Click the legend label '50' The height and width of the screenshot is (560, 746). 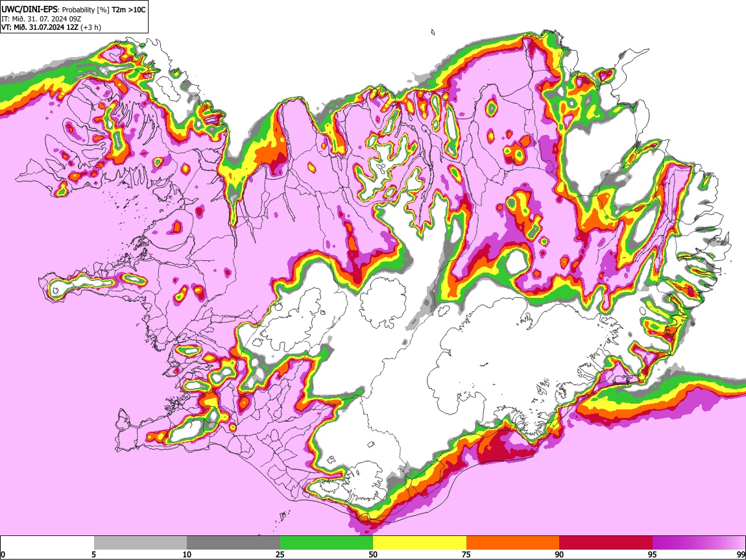pyautogui.click(x=373, y=554)
